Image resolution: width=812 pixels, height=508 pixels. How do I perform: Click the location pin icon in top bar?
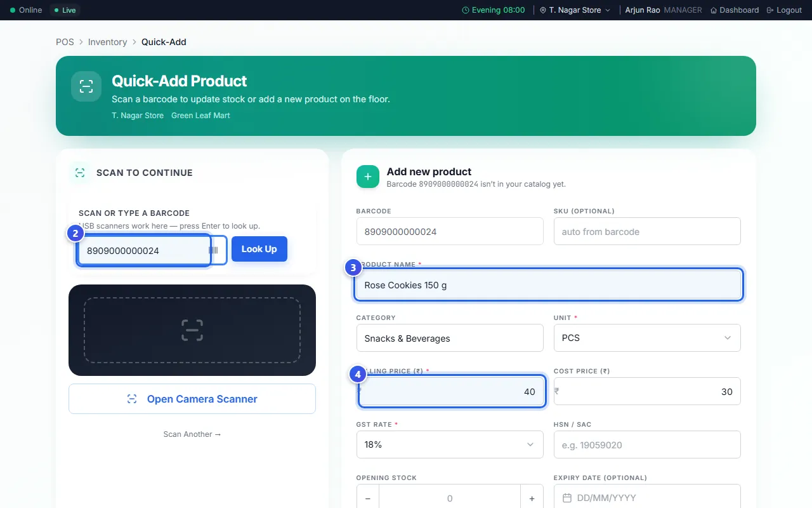543,10
